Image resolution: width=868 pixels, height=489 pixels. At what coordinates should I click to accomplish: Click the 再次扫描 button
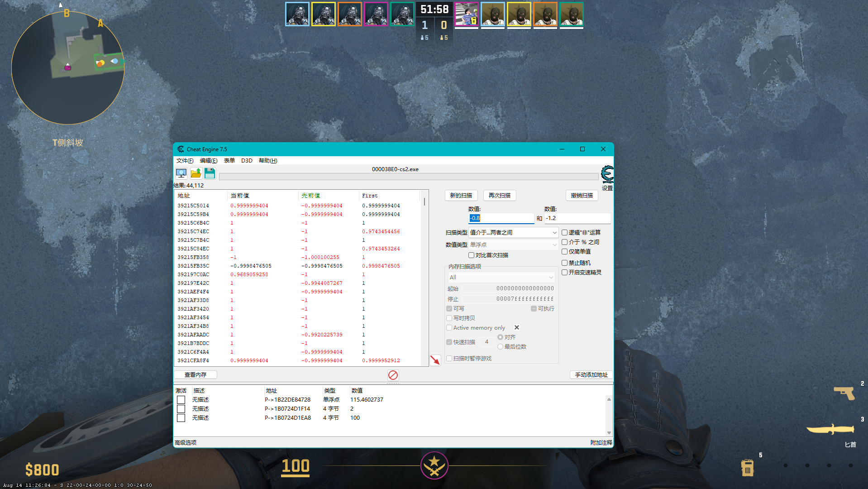tap(500, 195)
